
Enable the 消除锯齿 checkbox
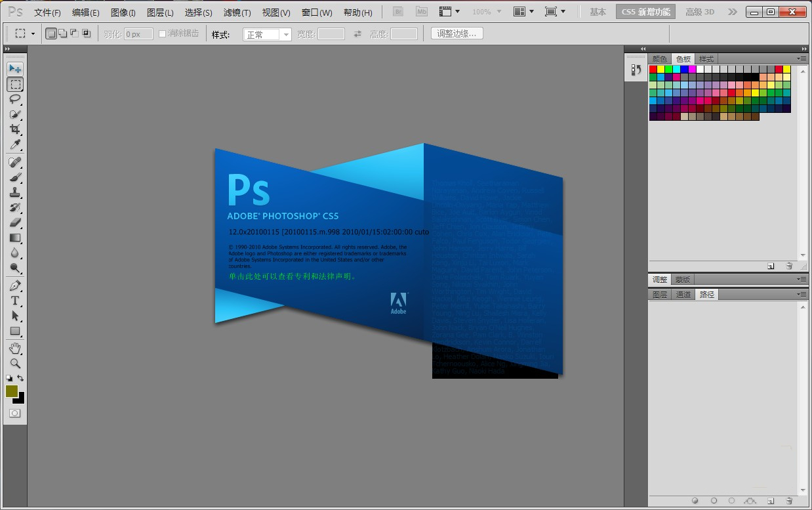(161, 33)
